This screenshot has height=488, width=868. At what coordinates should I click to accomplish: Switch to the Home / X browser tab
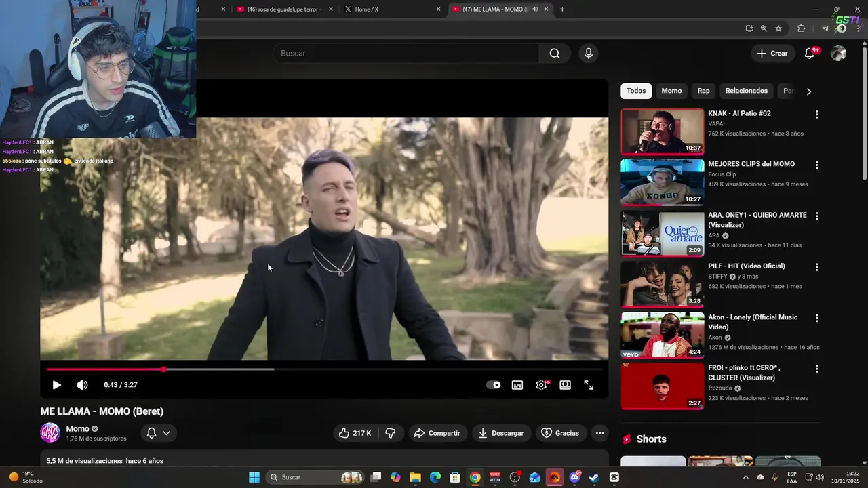(392, 9)
